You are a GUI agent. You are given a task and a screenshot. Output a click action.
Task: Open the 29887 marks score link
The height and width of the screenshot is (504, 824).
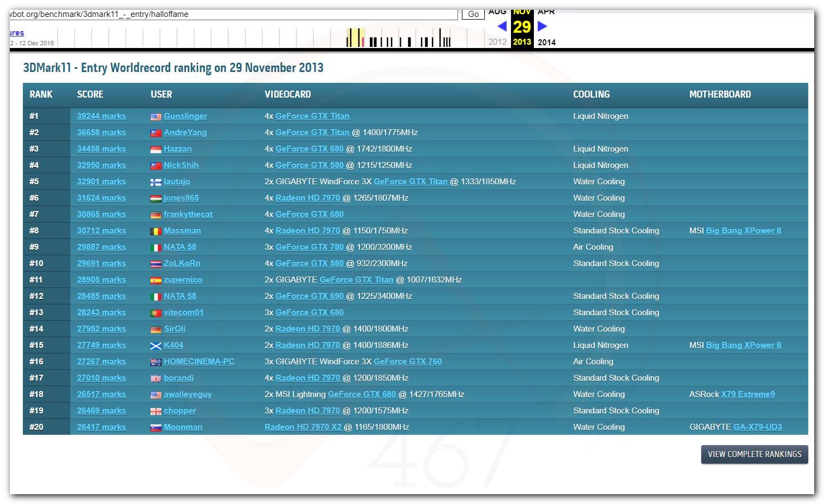pyautogui.click(x=101, y=247)
